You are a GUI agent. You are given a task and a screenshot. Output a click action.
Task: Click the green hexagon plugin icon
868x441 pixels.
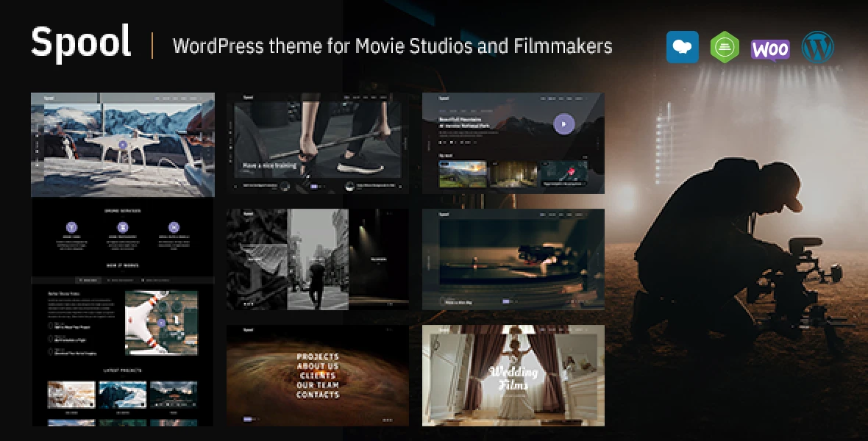tap(725, 47)
